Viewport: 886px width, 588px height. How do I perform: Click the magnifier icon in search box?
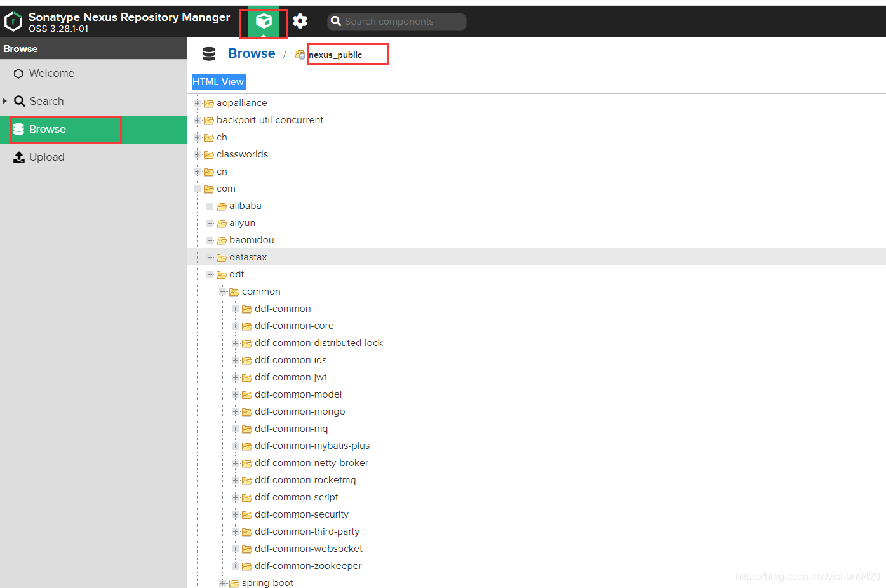pos(336,22)
